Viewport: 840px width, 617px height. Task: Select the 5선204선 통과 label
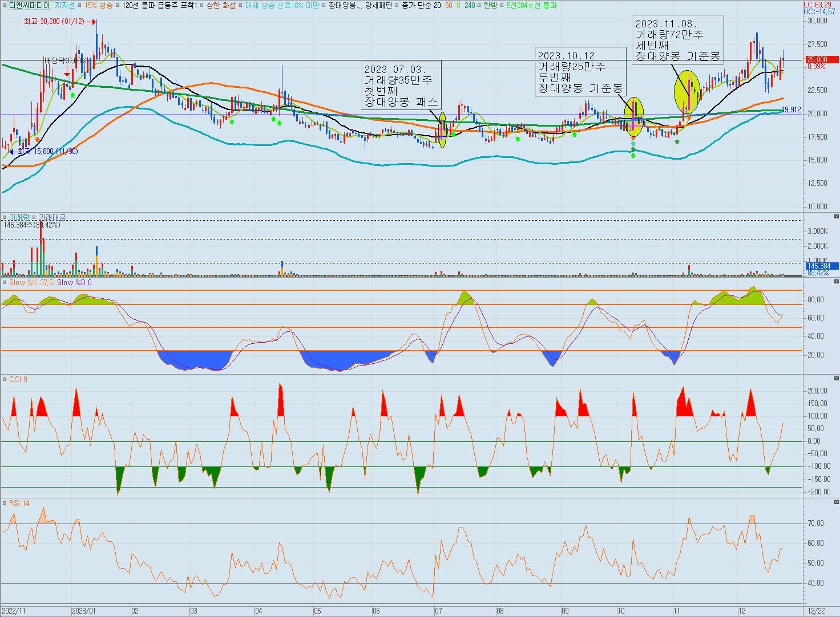[532, 5]
